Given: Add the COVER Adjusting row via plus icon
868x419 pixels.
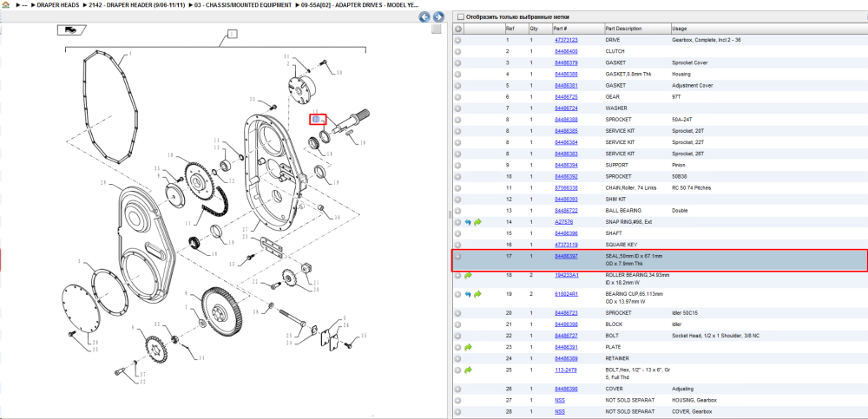Looking at the screenshot, I should pyautogui.click(x=458, y=390).
